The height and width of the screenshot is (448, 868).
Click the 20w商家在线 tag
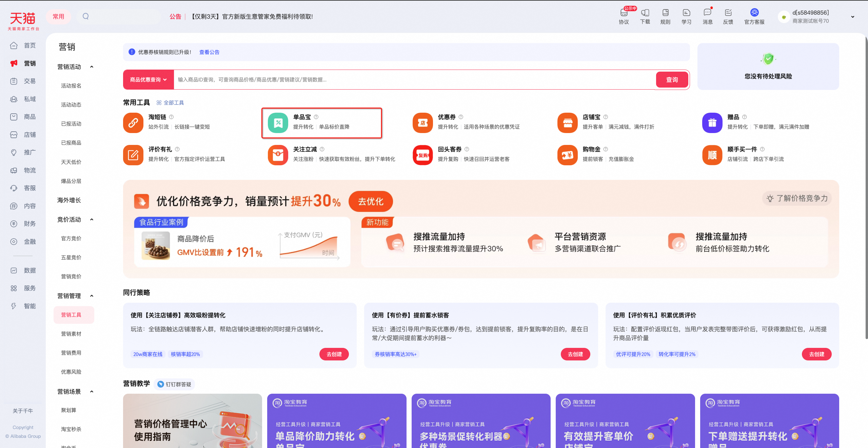[148, 354]
